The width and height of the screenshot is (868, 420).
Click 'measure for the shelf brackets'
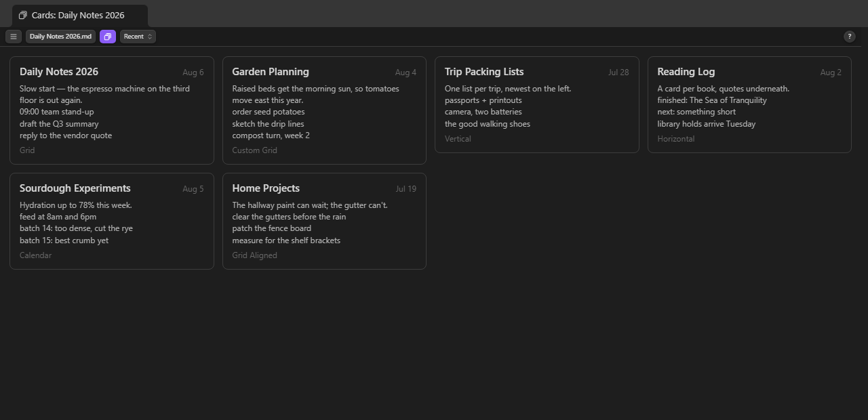click(x=286, y=240)
